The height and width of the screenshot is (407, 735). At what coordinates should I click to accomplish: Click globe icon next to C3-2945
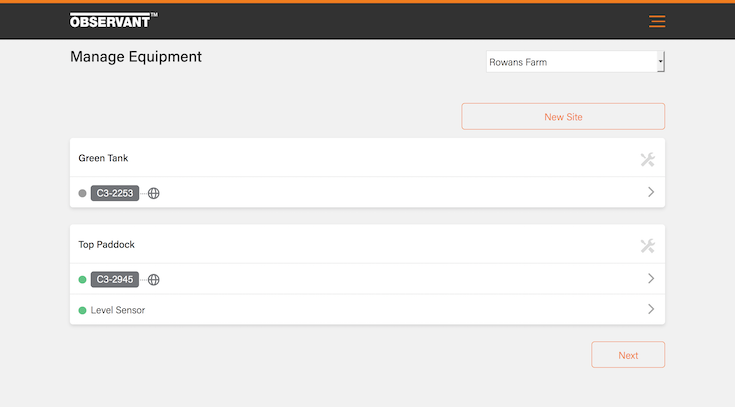click(153, 280)
